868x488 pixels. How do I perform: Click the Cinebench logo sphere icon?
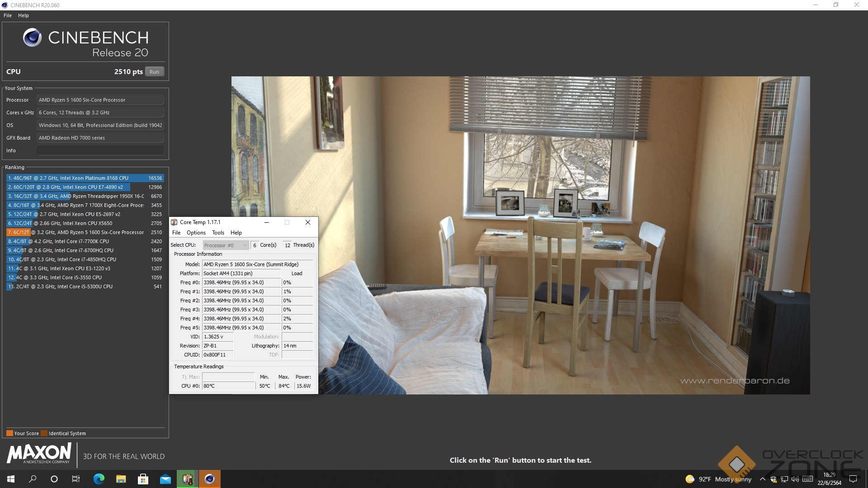pos(32,38)
